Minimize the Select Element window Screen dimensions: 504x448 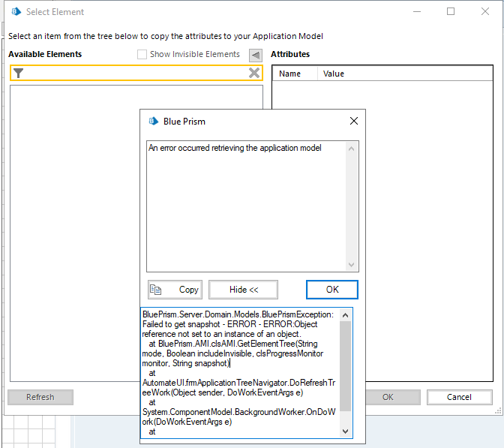[417, 12]
